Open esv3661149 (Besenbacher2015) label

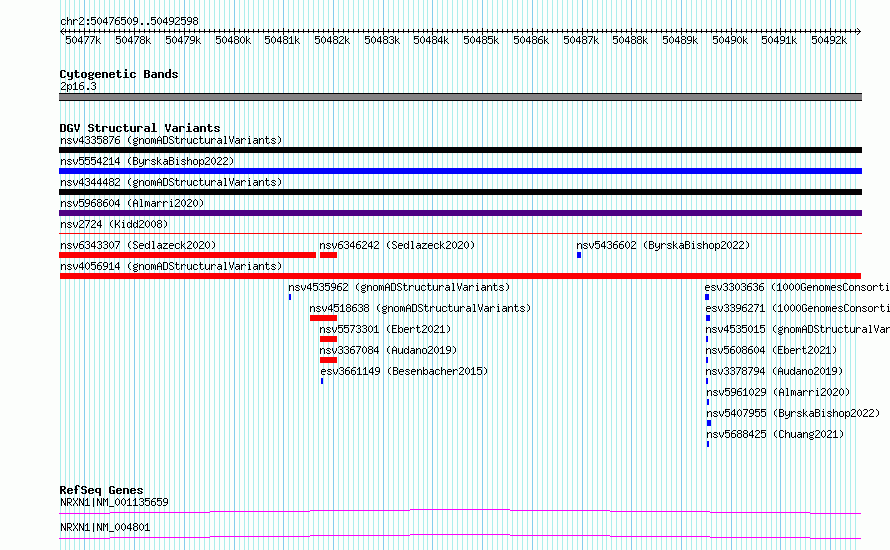coord(404,371)
